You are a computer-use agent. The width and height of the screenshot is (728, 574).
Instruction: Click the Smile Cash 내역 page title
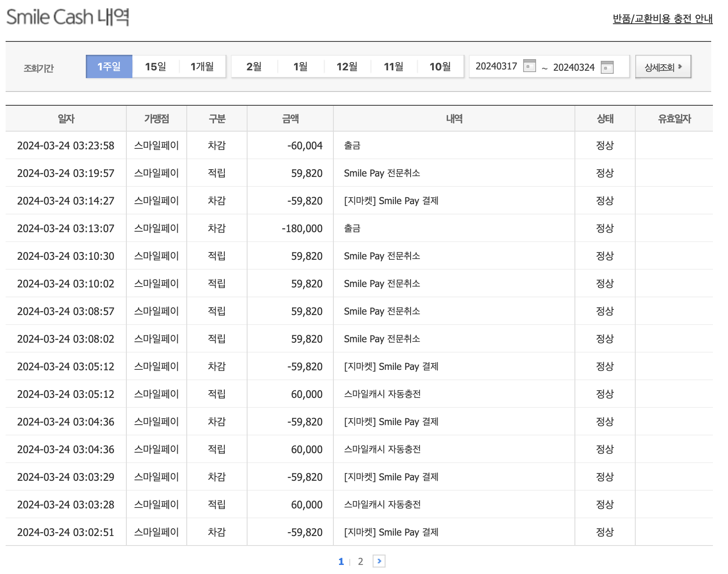pyautogui.click(x=68, y=17)
